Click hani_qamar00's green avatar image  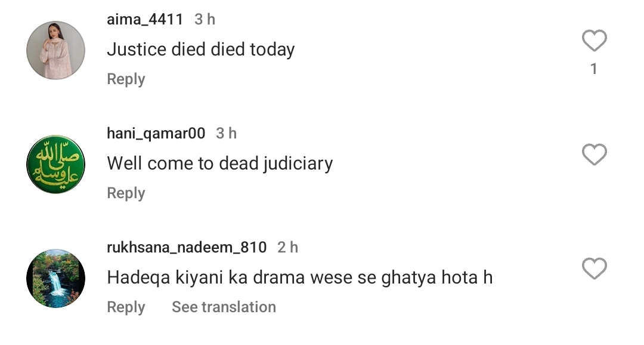[x=55, y=164]
